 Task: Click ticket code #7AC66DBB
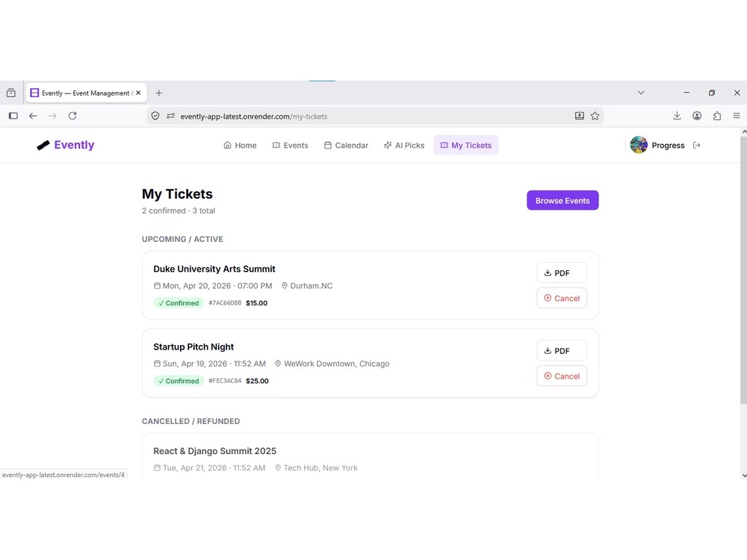225,303
